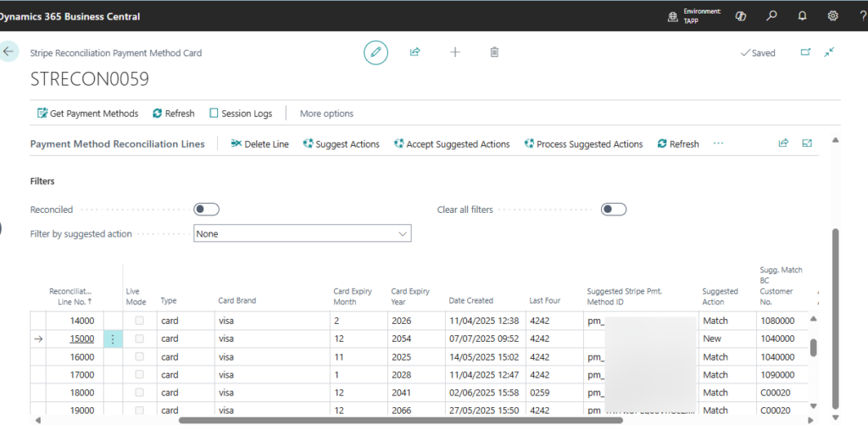Click Card Expiry Month column header
The width and height of the screenshot is (868, 425).
tap(352, 296)
